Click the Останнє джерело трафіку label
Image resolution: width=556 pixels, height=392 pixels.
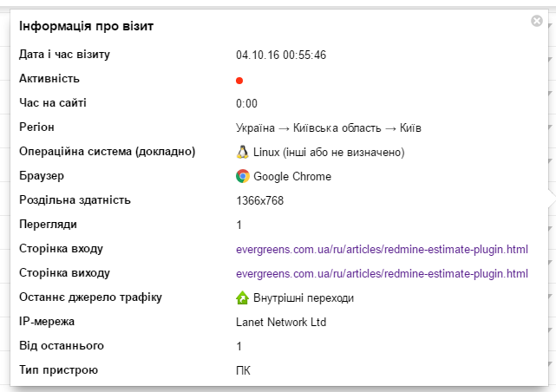pyautogui.click(x=90, y=297)
